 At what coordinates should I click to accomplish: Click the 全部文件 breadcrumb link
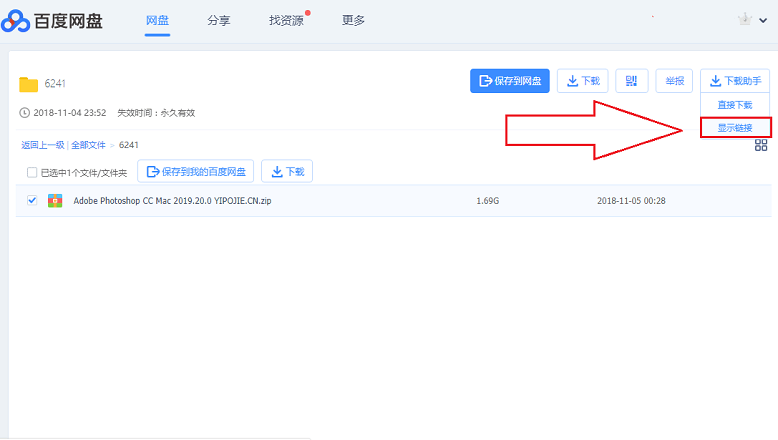[88, 145]
